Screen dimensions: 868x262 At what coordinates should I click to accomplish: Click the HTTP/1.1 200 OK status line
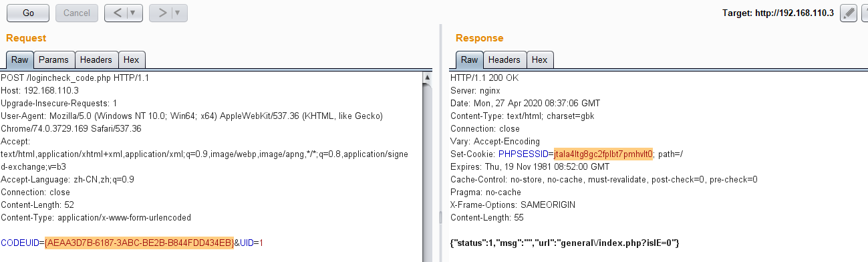[x=484, y=78]
